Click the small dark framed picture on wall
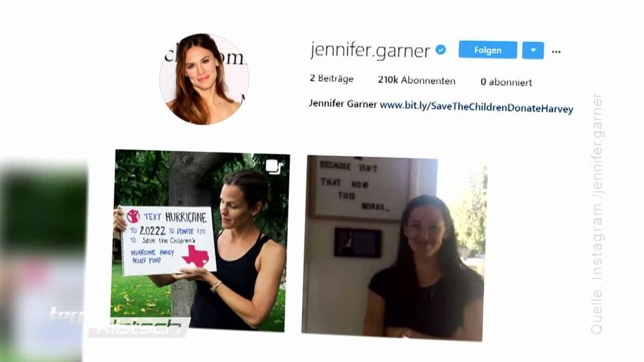 358,242
